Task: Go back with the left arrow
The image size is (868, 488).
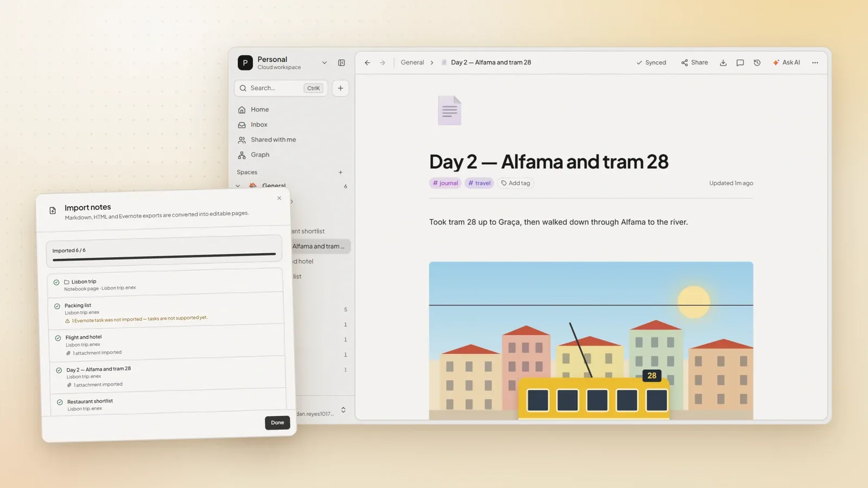Action: pyautogui.click(x=367, y=63)
